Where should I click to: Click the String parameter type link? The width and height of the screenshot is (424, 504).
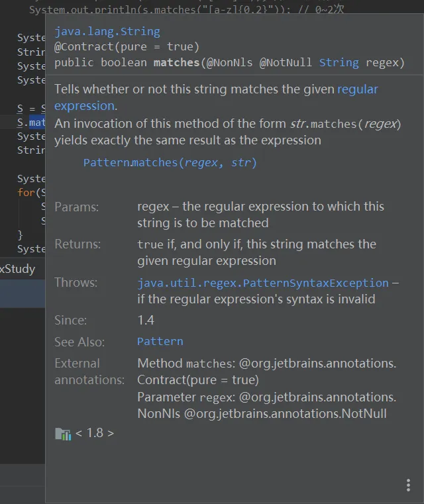click(339, 62)
